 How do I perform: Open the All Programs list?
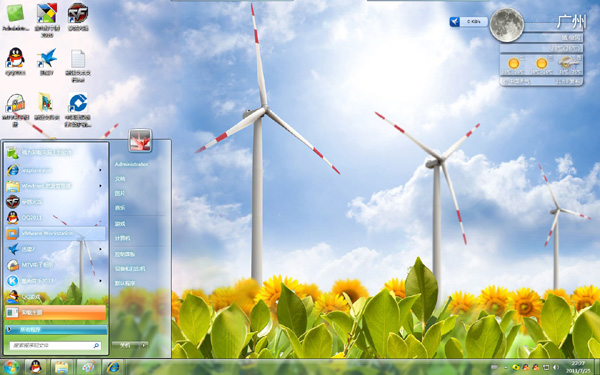[x=56, y=329]
